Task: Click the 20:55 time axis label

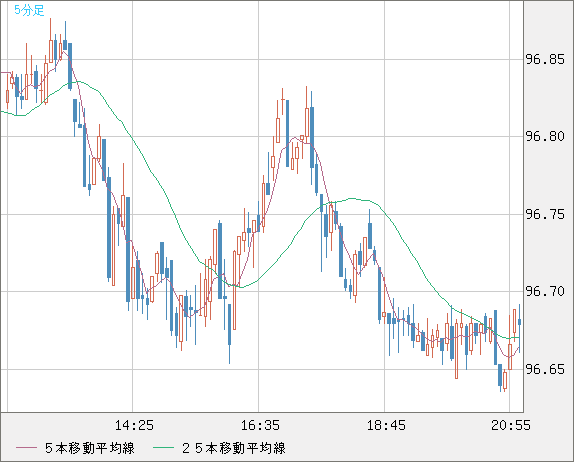Action: [x=511, y=425]
